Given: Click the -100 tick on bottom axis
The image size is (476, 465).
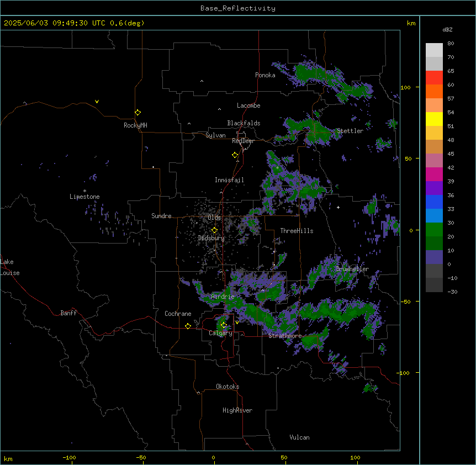Looking at the screenshot, I should pyautogui.click(x=70, y=458).
